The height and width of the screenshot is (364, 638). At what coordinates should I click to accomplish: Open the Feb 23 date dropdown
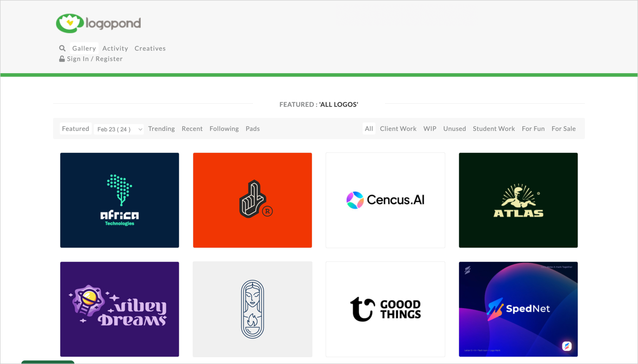click(118, 129)
